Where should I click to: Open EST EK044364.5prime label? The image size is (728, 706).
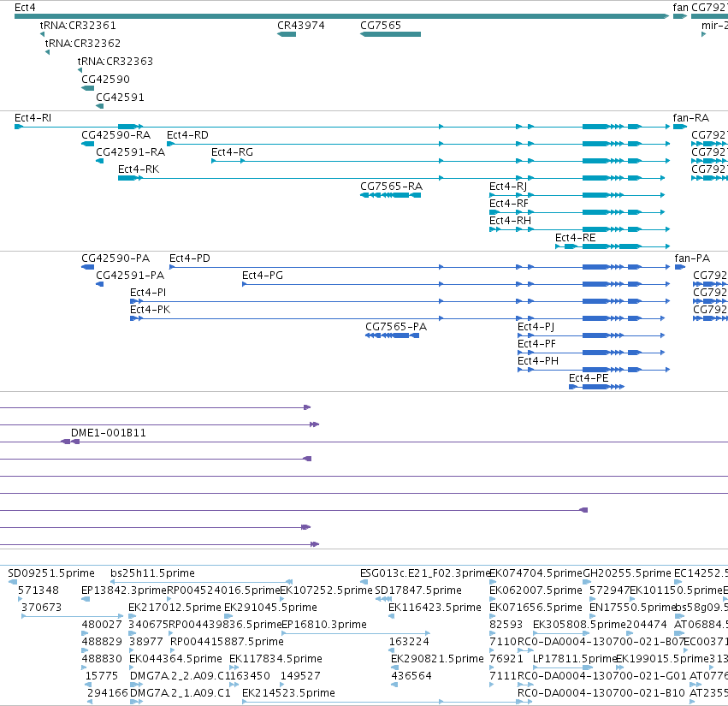[x=176, y=659]
